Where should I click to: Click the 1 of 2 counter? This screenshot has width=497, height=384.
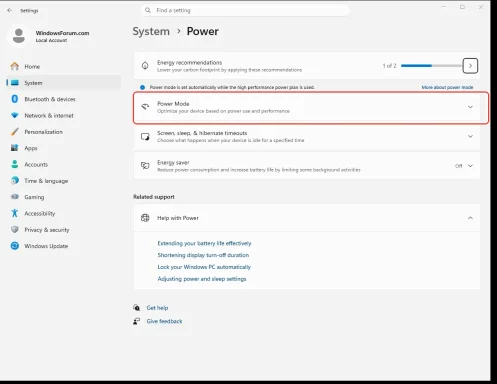pyautogui.click(x=389, y=66)
